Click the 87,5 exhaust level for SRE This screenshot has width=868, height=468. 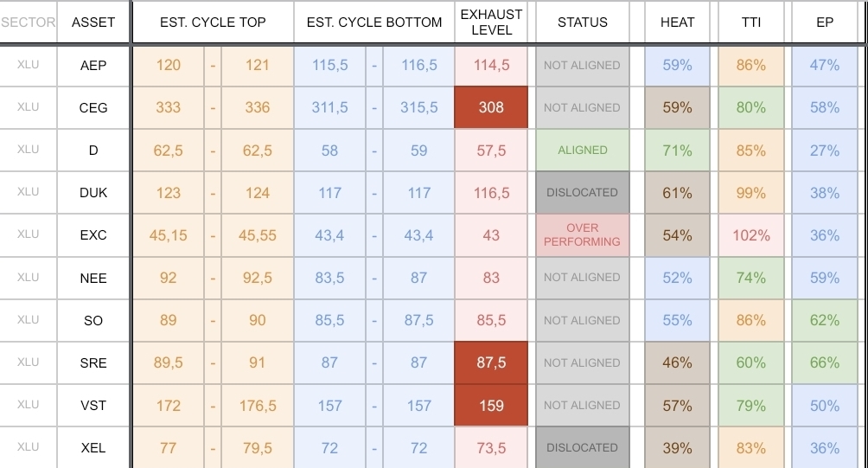coord(491,363)
